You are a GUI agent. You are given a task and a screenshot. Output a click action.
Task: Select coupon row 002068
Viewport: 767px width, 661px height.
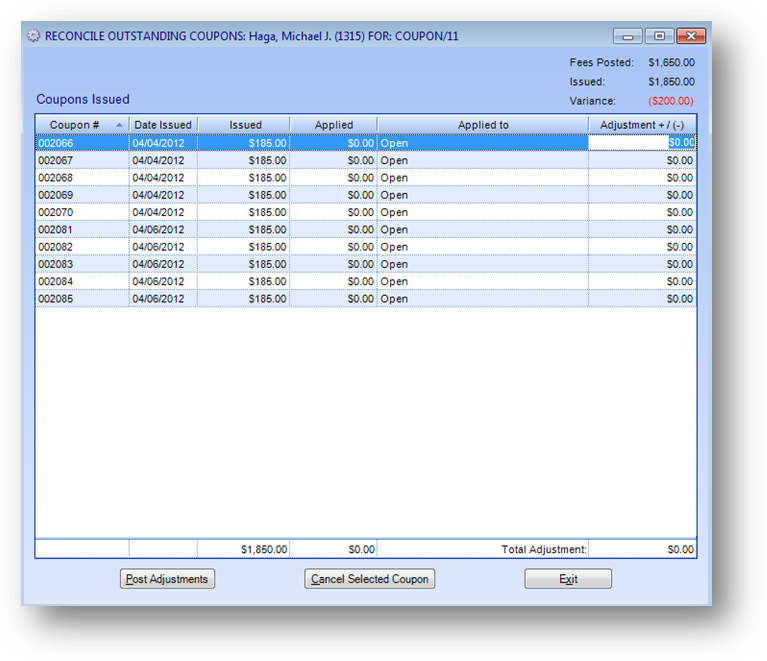365,178
